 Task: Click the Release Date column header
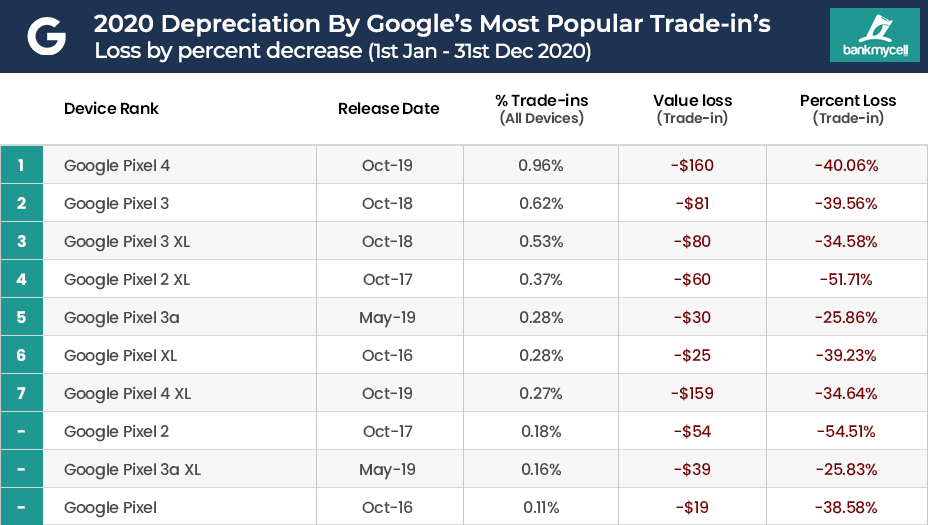point(388,109)
